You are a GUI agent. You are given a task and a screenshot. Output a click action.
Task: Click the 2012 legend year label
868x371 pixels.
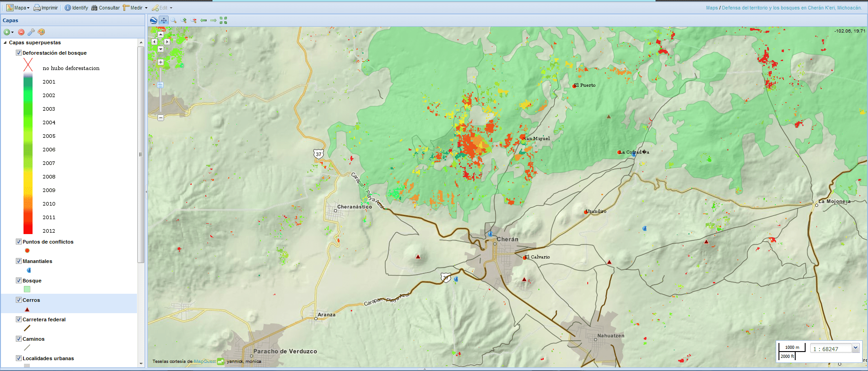pos(49,231)
